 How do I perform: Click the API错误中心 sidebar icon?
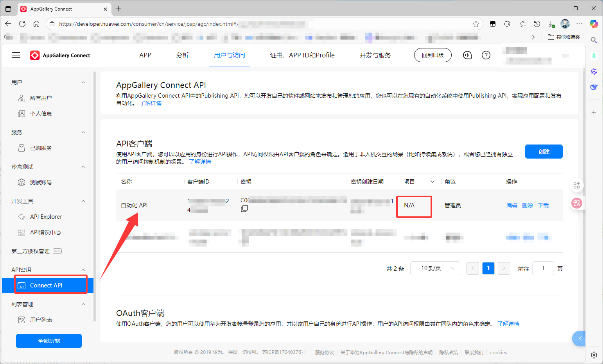pos(22,232)
